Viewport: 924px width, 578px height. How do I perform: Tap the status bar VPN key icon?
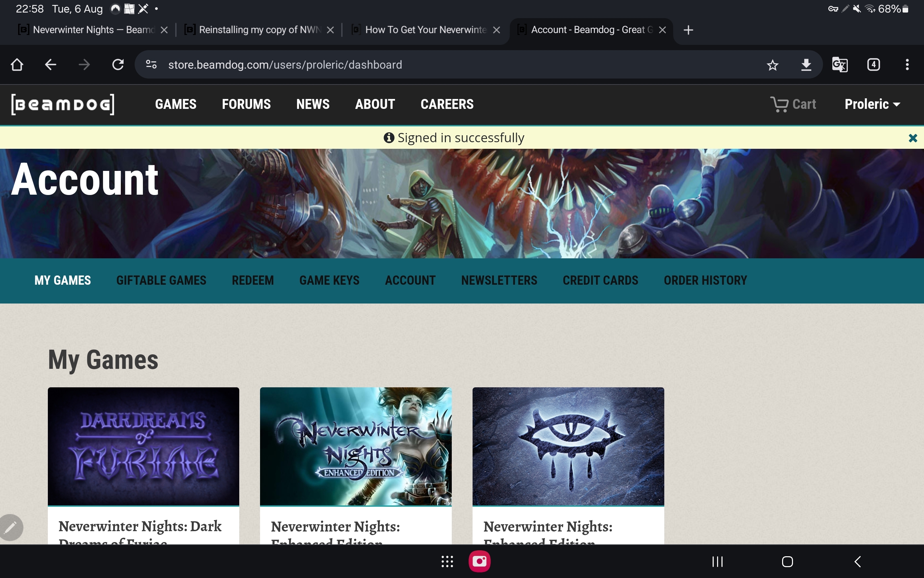(x=833, y=8)
